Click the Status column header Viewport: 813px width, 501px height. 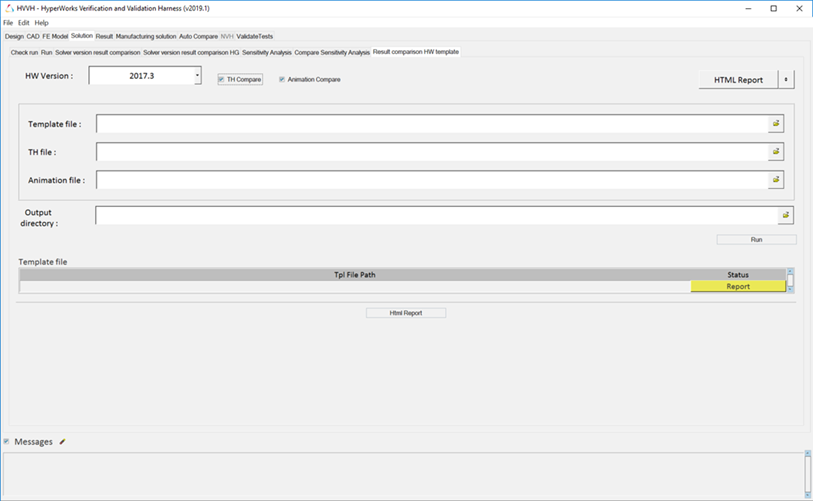tap(738, 275)
